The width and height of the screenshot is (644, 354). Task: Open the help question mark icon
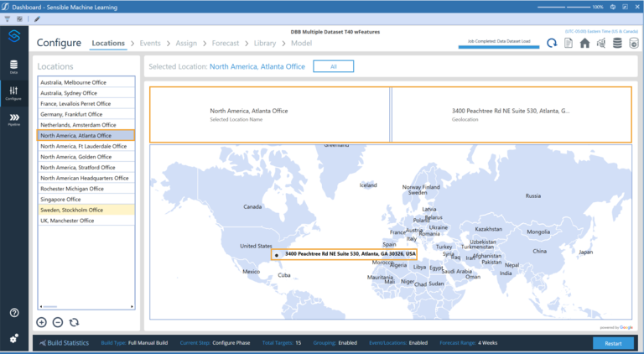14,313
